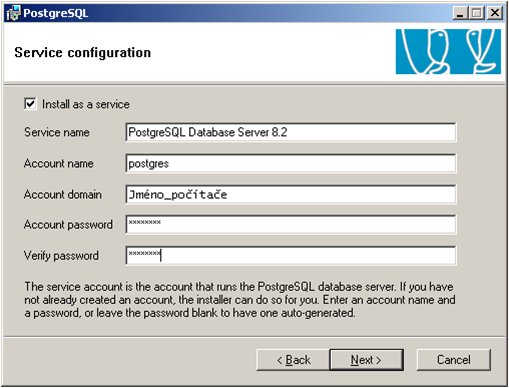
Task: Click the Verify password label
Action: click(61, 256)
